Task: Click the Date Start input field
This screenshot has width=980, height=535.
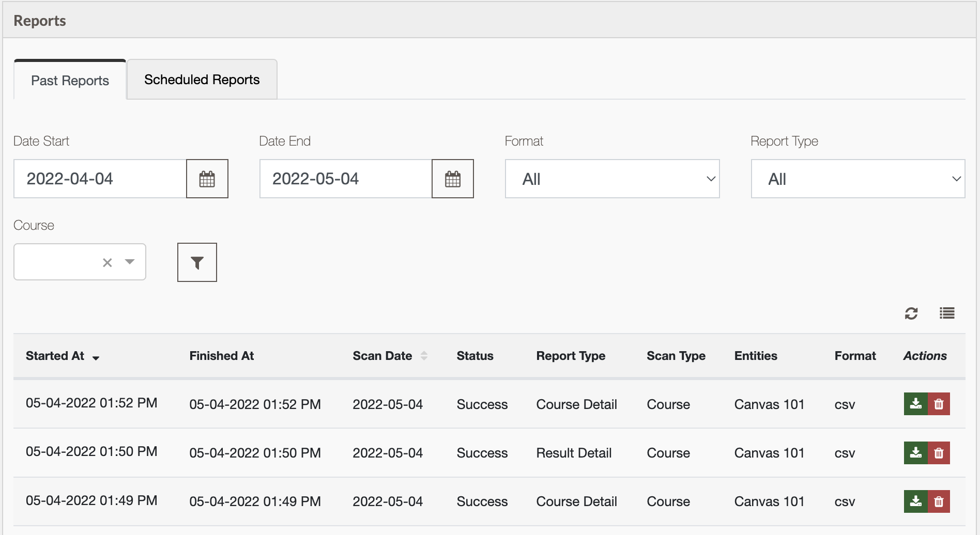Action: point(100,179)
